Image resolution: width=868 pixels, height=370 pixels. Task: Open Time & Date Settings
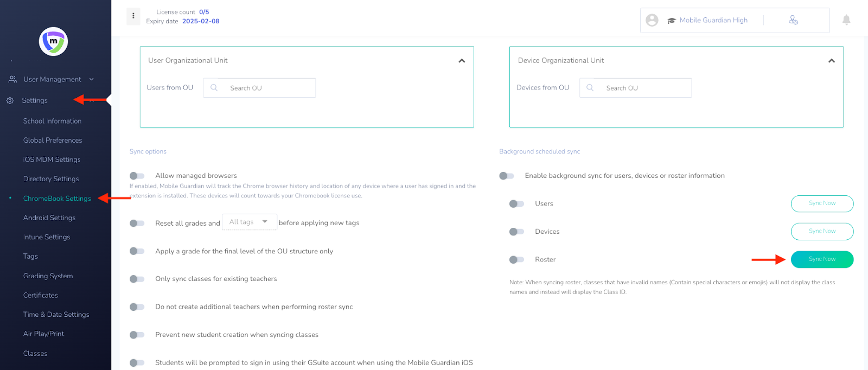click(56, 315)
